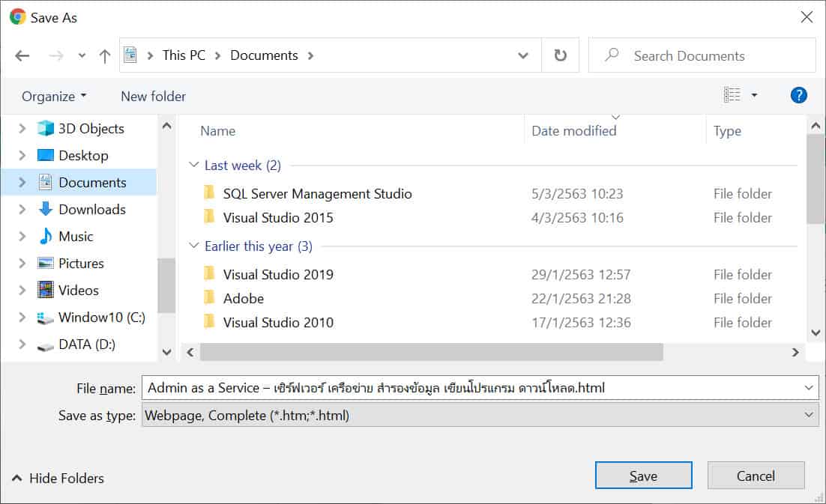Select the Visual Studio 2015 folder
Screen dimensions: 826x504
tap(278, 217)
